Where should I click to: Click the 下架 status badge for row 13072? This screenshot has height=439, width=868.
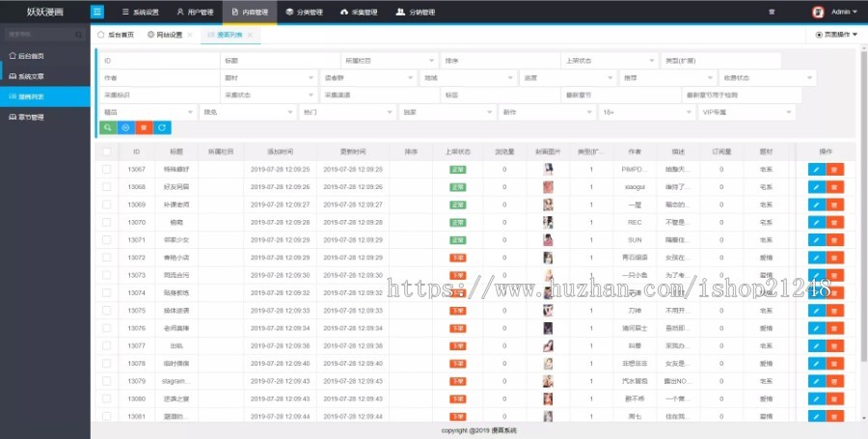pos(458,258)
